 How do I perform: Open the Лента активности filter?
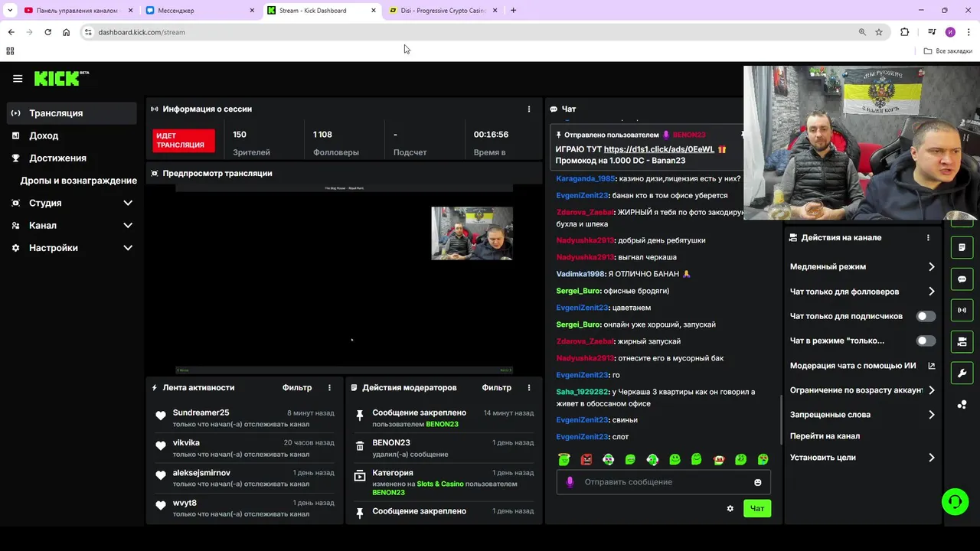(x=297, y=387)
